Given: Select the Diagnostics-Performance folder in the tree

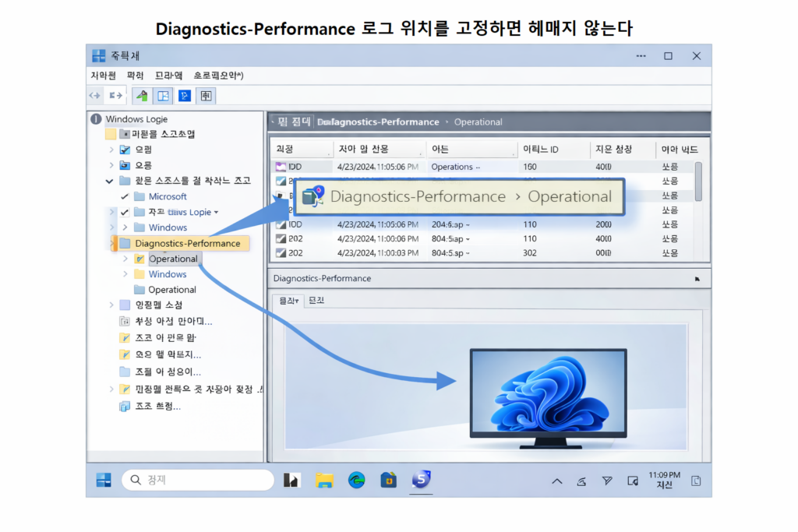Looking at the screenshot, I should pos(187,244).
